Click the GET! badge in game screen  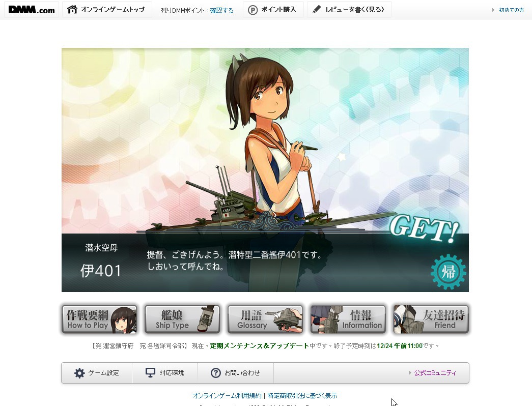[424, 229]
